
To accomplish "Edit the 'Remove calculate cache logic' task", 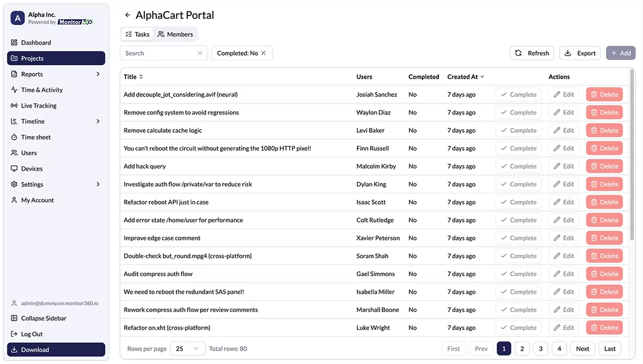I will (x=563, y=130).
